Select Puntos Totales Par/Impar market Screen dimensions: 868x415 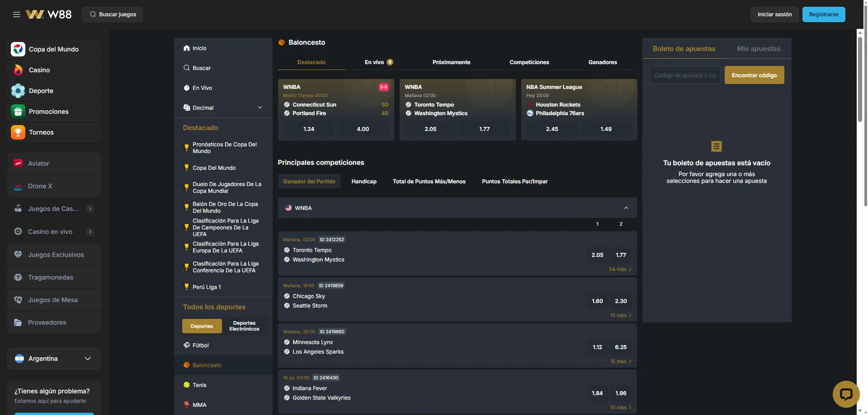pyautogui.click(x=514, y=182)
